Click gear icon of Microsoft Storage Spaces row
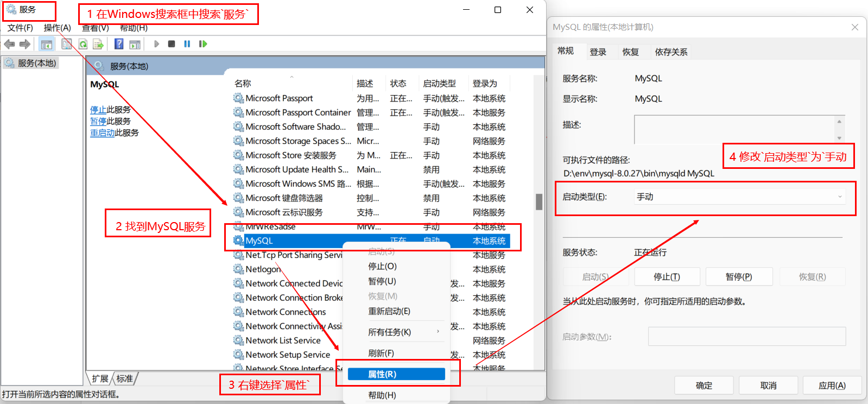 click(x=238, y=141)
